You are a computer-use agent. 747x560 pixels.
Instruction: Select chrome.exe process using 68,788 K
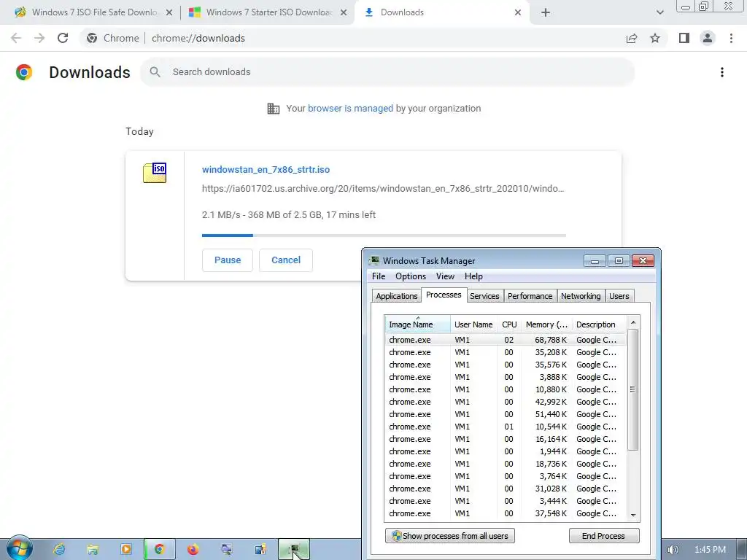(506, 340)
